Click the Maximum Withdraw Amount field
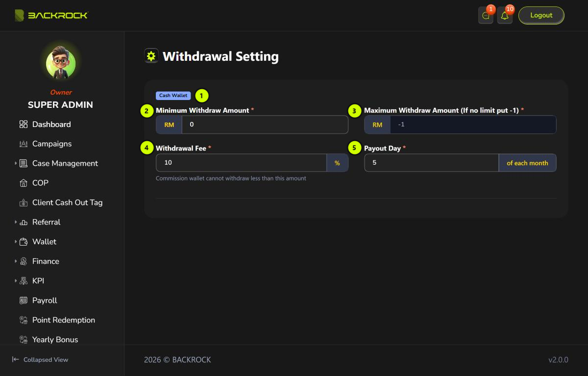Viewport: 588px width, 376px height. click(473, 125)
